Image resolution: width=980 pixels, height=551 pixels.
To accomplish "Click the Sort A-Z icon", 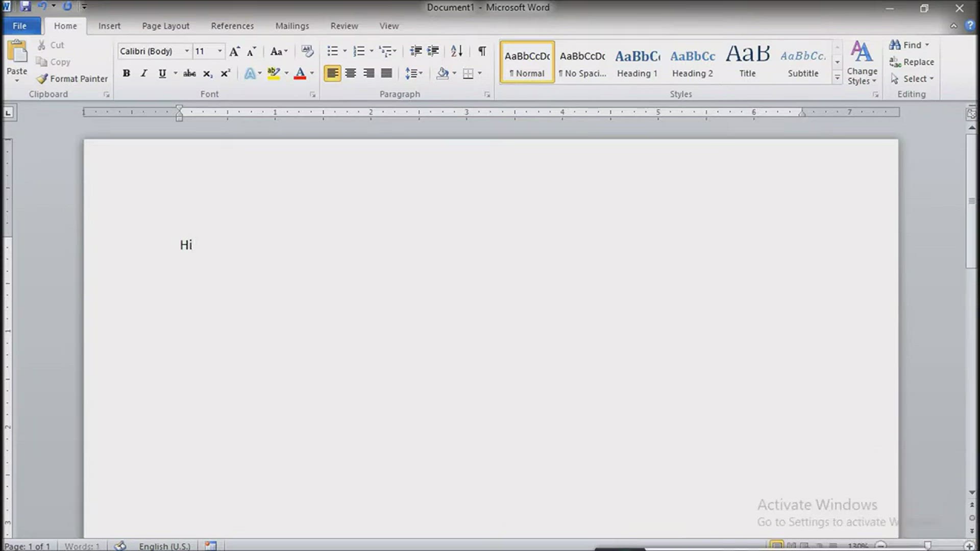I will tap(456, 51).
